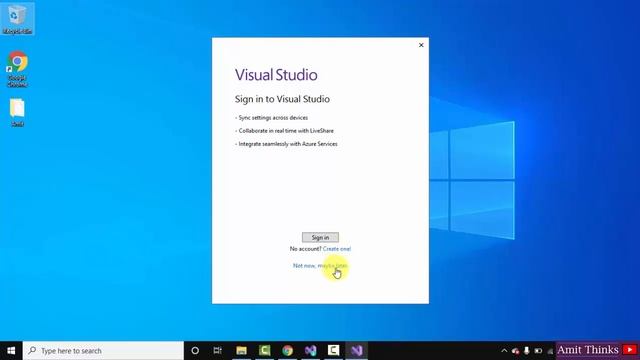Open green Camtasia icon in taskbar
The image size is (640, 360).
[x=264, y=351]
